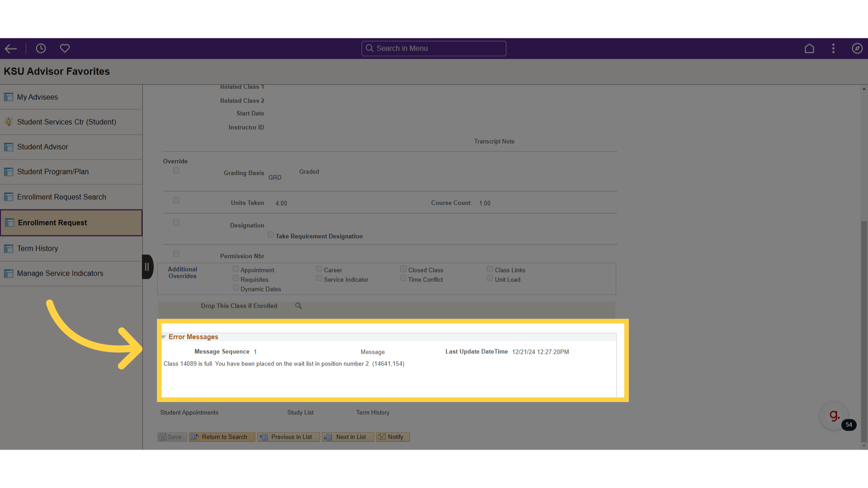This screenshot has width=868, height=488.
Task: Check the Permission Nbr override checkbox
Action: [x=176, y=254]
